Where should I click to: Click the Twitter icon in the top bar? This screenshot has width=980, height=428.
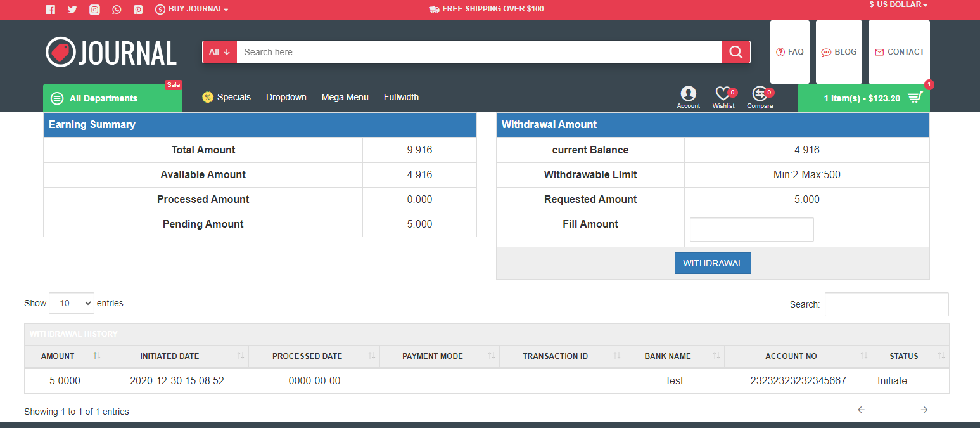point(72,9)
